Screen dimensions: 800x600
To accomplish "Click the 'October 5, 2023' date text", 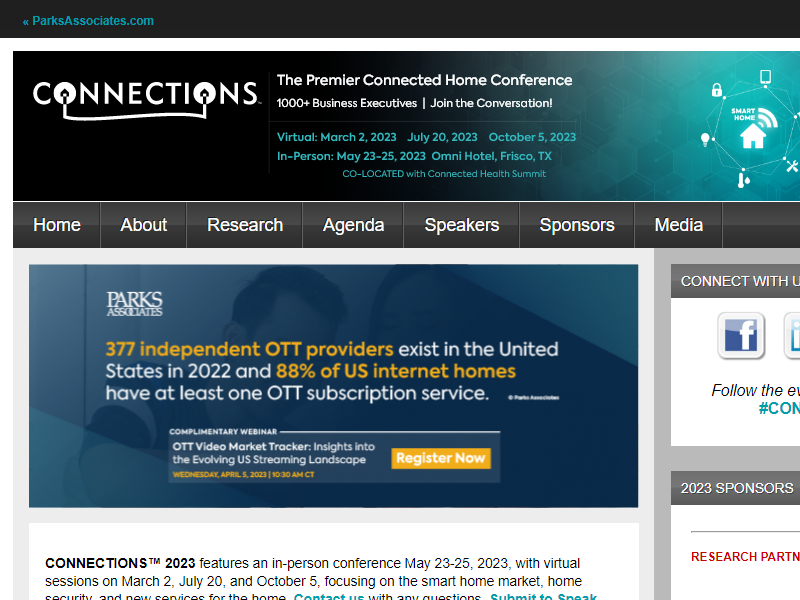I will 532,137.
